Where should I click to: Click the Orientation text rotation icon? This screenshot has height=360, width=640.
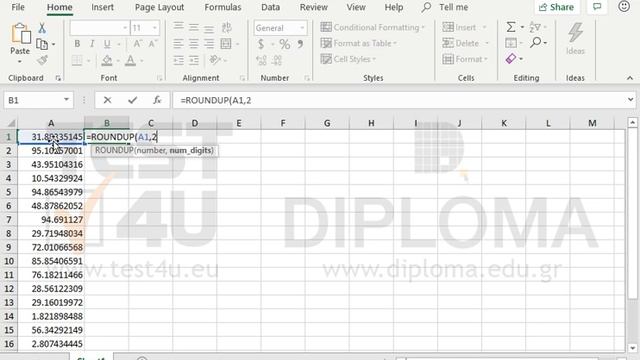[x=215, y=60]
